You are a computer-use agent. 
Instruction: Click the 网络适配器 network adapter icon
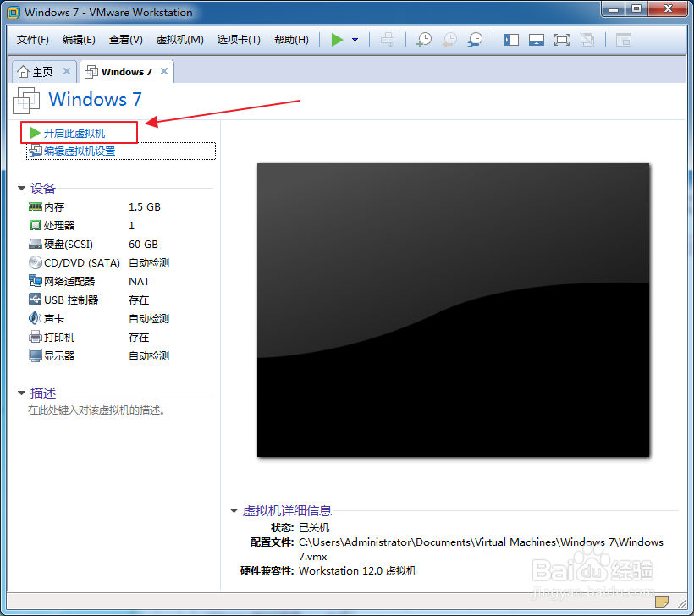tap(35, 281)
